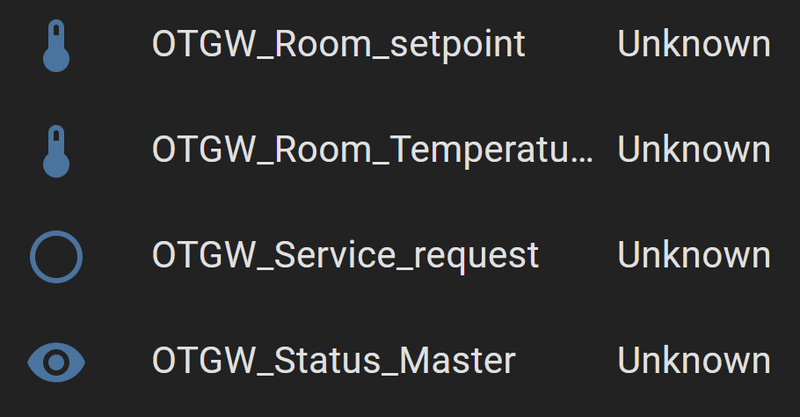Image resolution: width=800 pixels, height=417 pixels.
Task: Show details via the service request circle
Action: pyautogui.click(x=56, y=256)
